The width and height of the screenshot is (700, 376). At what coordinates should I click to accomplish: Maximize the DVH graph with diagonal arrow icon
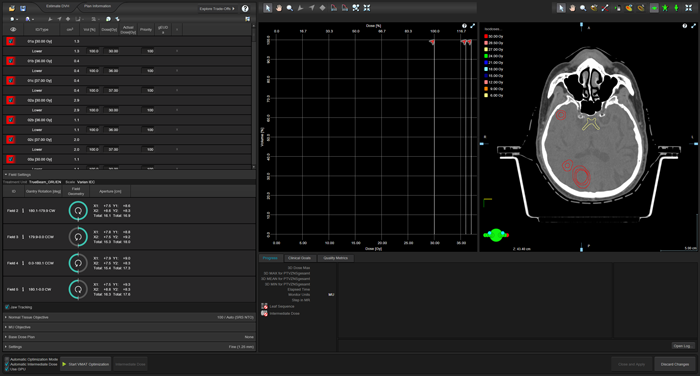tap(472, 26)
